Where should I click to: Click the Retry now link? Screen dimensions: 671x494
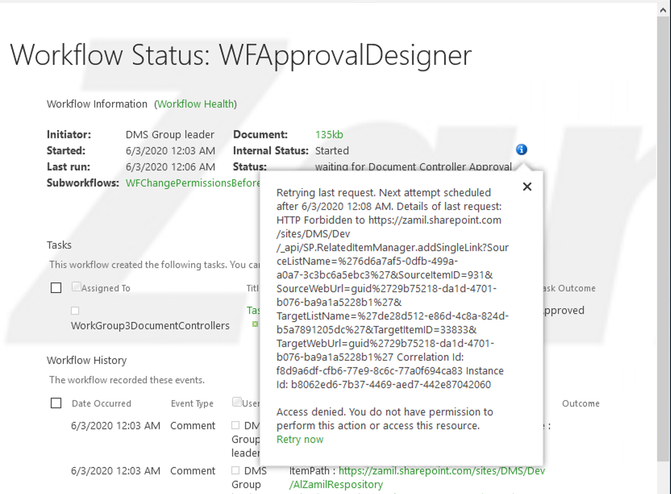(300, 440)
